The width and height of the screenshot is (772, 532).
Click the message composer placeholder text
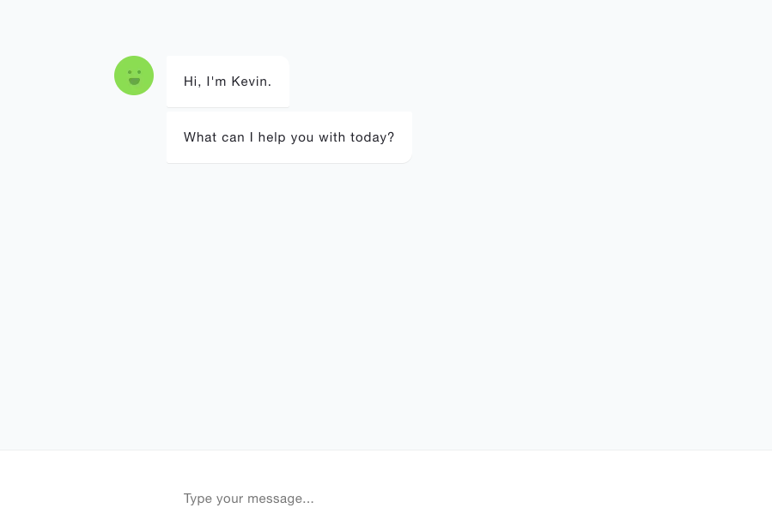coord(248,499)
